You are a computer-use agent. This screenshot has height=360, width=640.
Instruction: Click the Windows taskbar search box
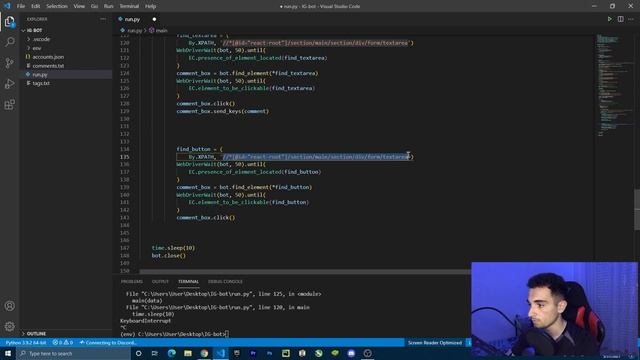(x=73, y=353)
